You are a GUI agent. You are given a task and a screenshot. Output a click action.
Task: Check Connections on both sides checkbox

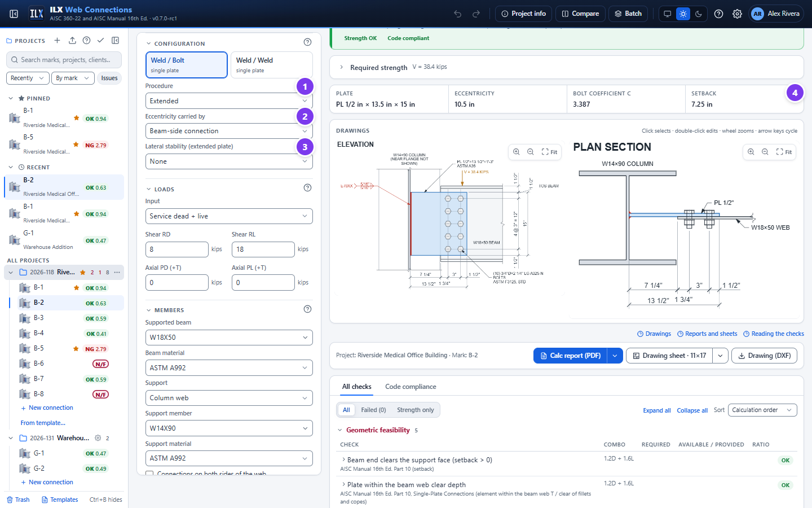(x=149, y=474)
